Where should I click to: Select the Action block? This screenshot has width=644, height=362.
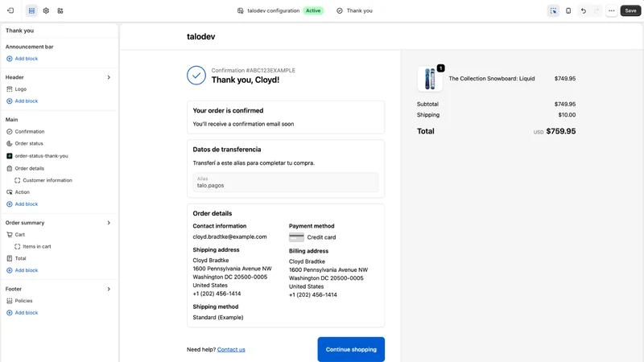click(23, 192)
